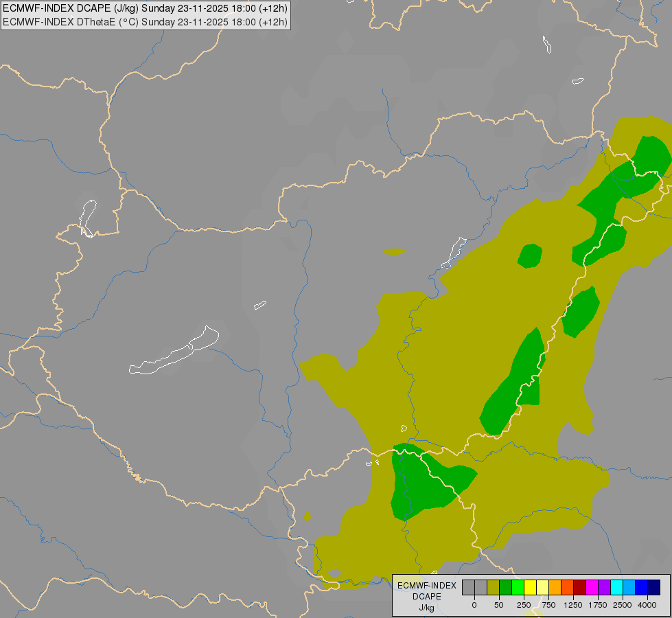The height and width of the screenshot is (618, 672).
Task: Click the large white lake outline on the map
Action: [174, 350]
